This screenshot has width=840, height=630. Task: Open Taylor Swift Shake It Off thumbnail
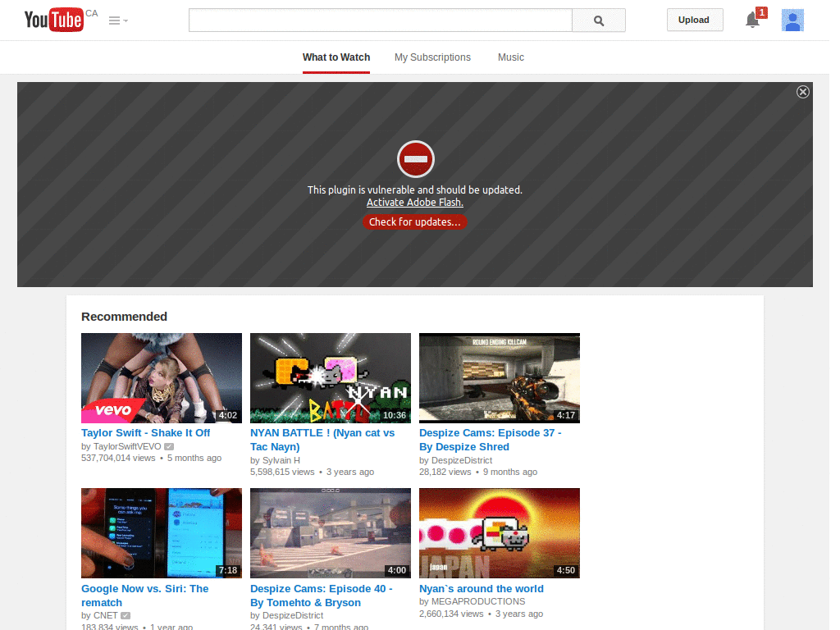(162, 378)
